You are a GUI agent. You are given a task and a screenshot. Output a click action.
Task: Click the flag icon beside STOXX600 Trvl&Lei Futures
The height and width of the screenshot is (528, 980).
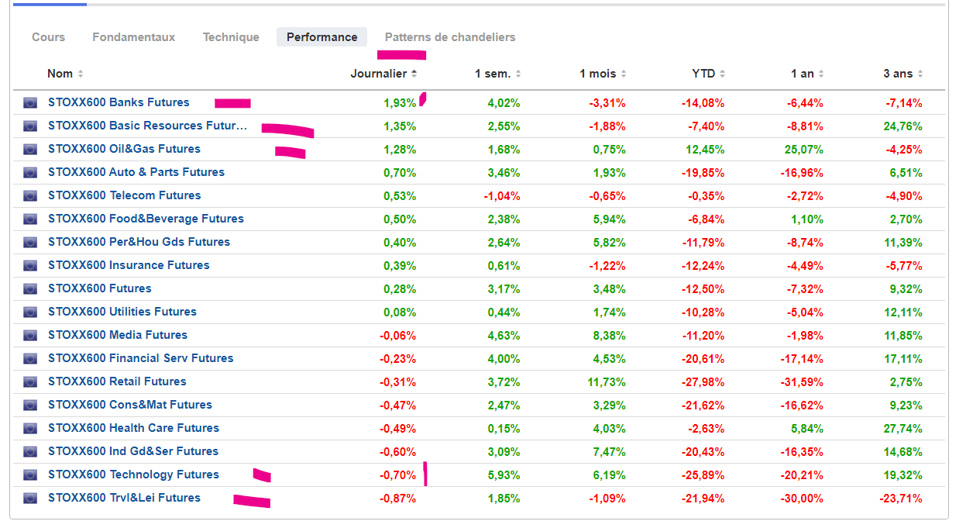[x=30, y=498]
